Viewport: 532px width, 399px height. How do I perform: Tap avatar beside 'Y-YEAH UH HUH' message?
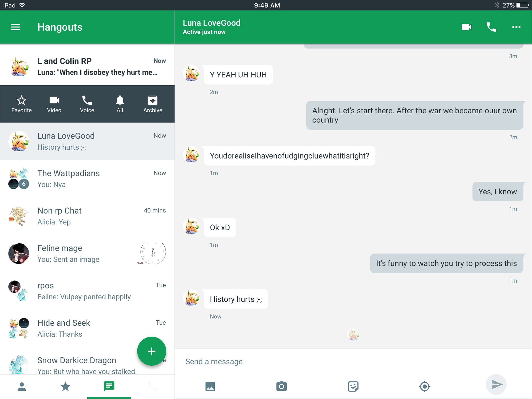pos(192,73)
